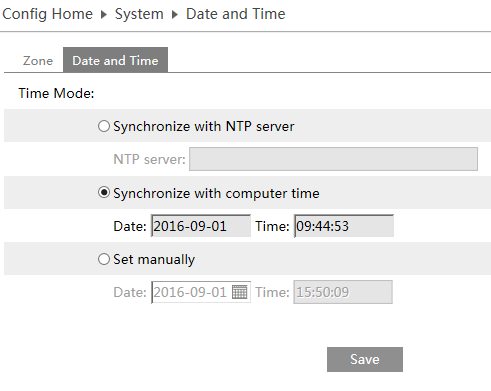Click the manual Date field with calendar
The image size is (491, 391).
[201, 292]
